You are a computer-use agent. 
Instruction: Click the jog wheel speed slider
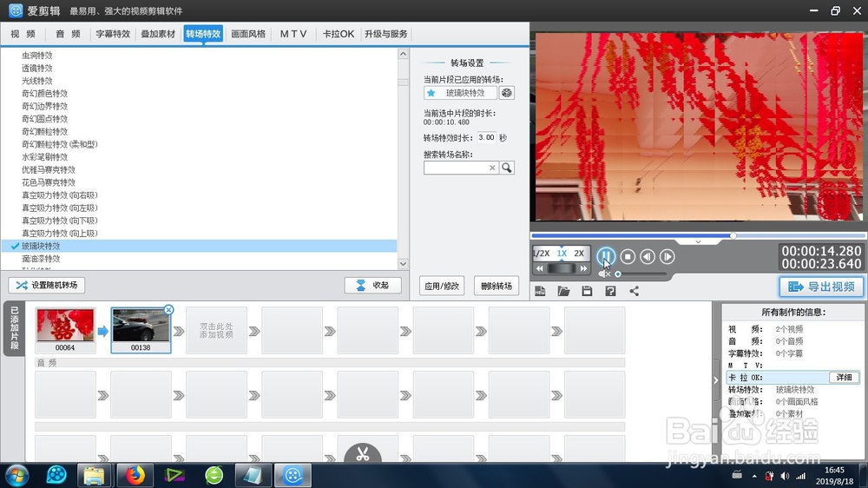[562, 268]
